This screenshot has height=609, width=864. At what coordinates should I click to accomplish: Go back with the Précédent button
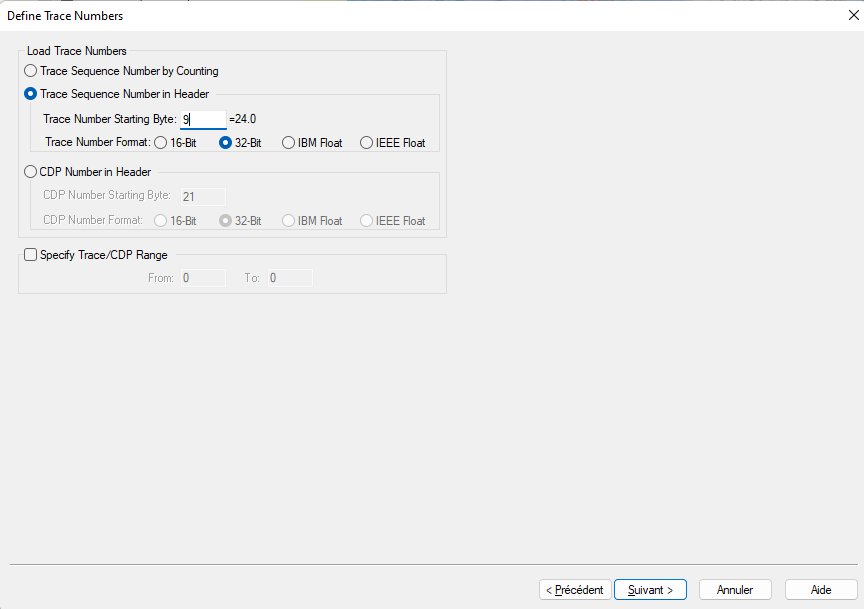(575, 590)
